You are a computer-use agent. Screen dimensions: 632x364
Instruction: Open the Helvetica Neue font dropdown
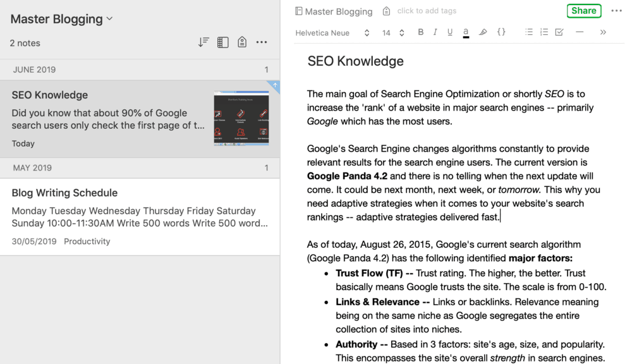point(332,33)
